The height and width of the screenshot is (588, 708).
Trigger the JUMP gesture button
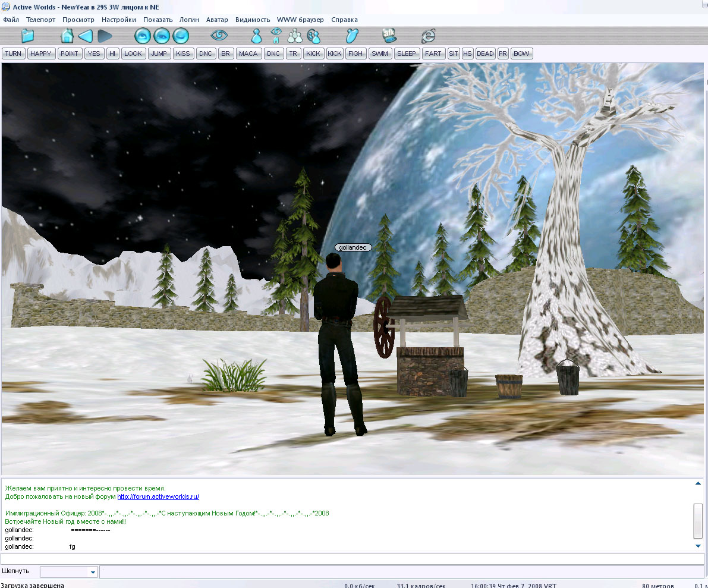159,54
